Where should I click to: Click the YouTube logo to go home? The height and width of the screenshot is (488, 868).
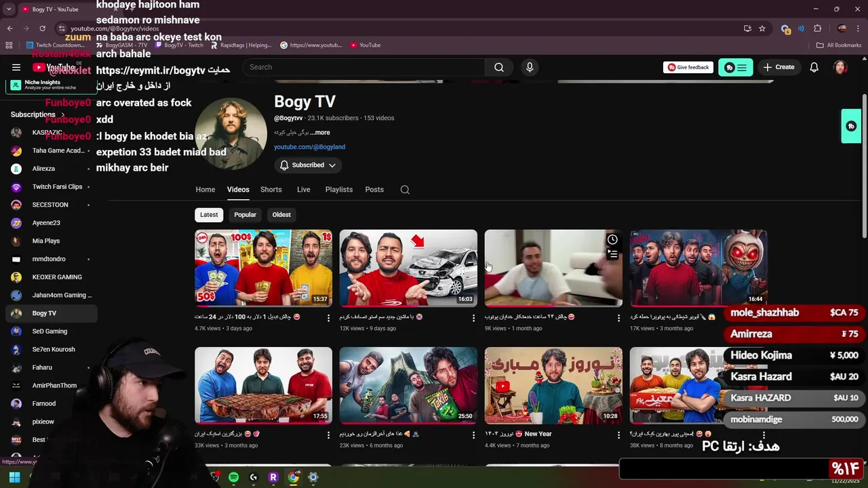pos(54,67)
